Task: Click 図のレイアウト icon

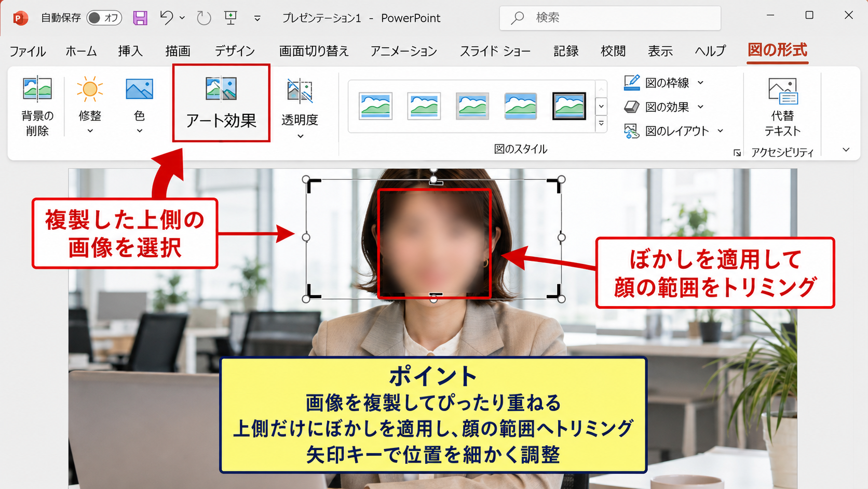Action: 632,131
